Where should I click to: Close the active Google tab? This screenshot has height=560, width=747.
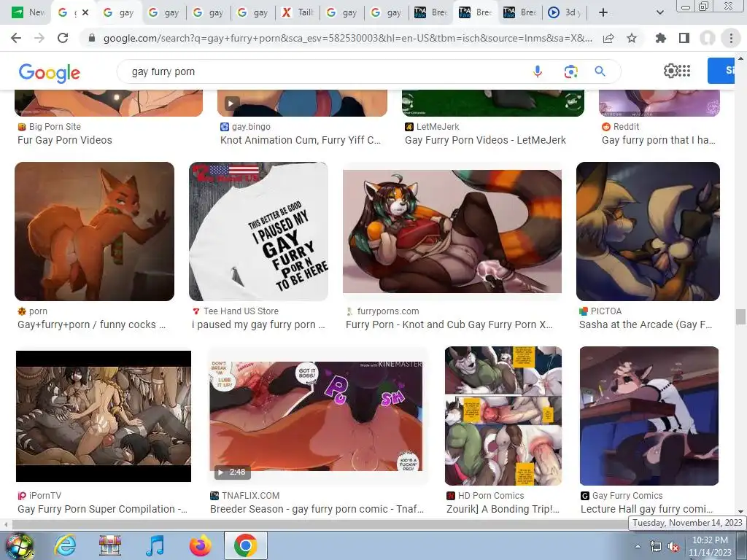click(x=85, y=12)
